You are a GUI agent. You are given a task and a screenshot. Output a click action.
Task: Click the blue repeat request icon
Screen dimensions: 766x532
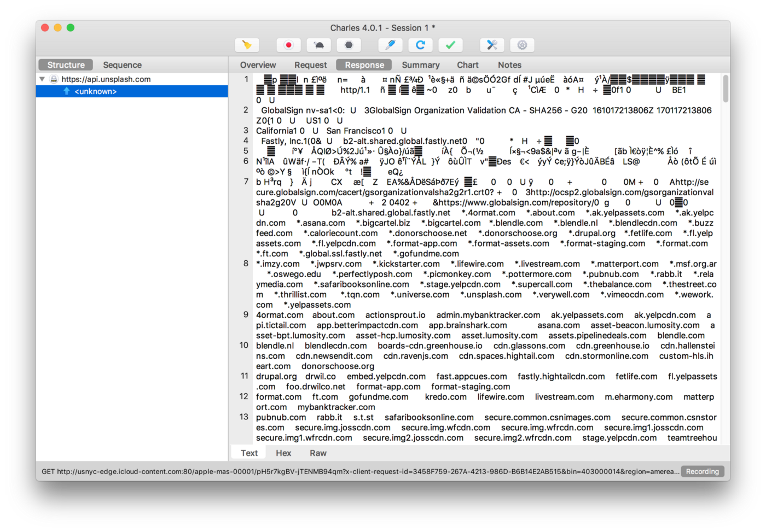[420, 45]
